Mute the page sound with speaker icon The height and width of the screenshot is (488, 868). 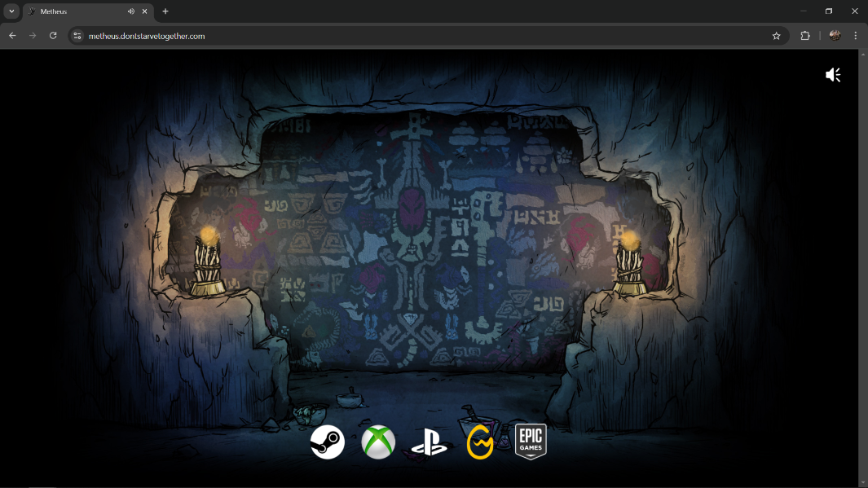[833, 75]
